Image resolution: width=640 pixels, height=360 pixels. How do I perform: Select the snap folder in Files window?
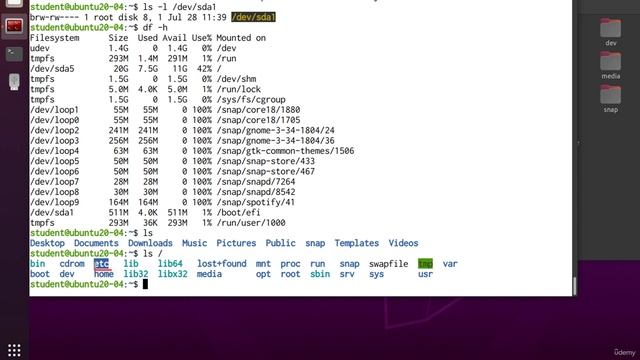(611, 99)
